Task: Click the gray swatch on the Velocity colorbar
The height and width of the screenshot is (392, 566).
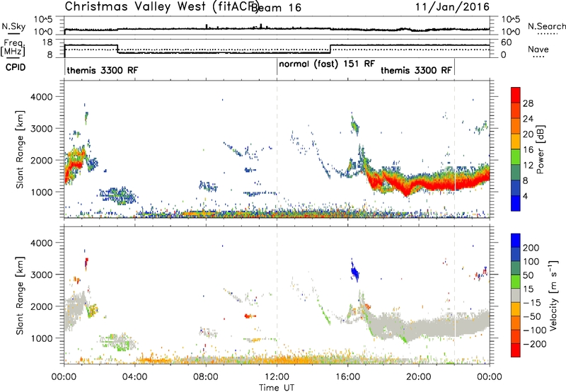Action: [516, 295]
